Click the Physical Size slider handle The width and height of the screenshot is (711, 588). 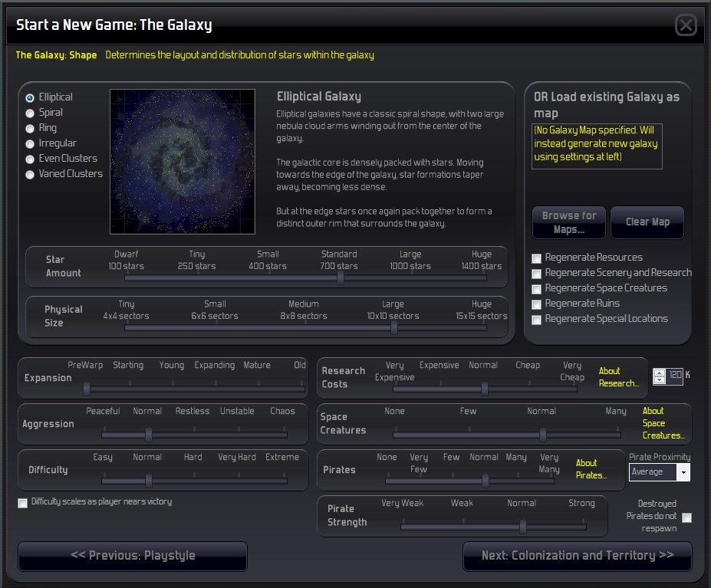click(x=394, y=328)
